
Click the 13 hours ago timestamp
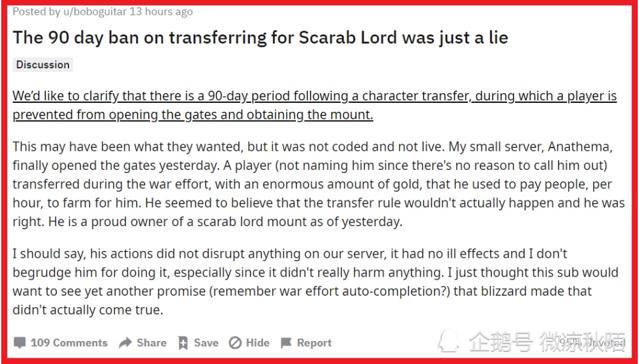click(x=162, y=11)
